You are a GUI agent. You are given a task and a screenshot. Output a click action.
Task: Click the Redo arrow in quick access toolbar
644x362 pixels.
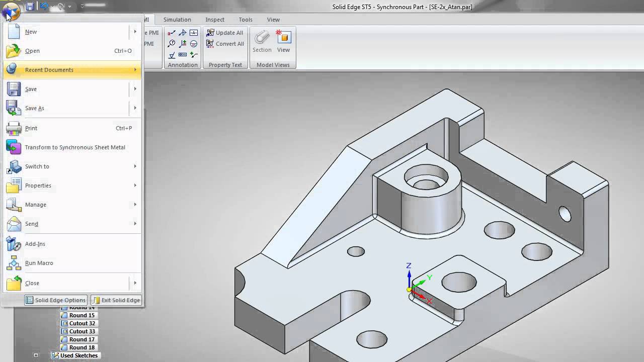click(x=60, y=7)
